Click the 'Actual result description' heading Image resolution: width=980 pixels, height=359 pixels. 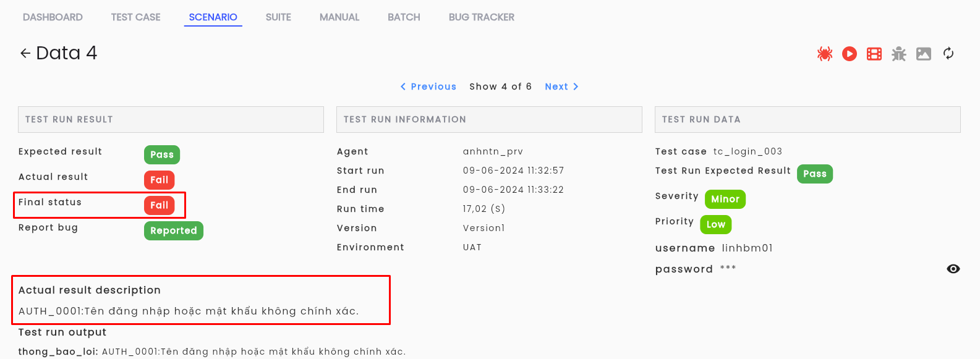90,290
